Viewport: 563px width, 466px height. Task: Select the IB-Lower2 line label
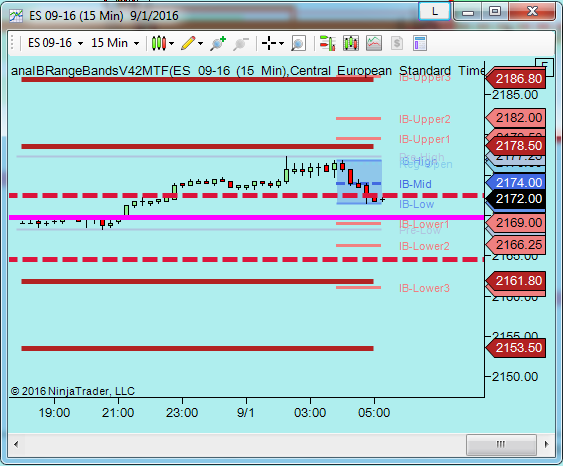(x=424, y=246)
